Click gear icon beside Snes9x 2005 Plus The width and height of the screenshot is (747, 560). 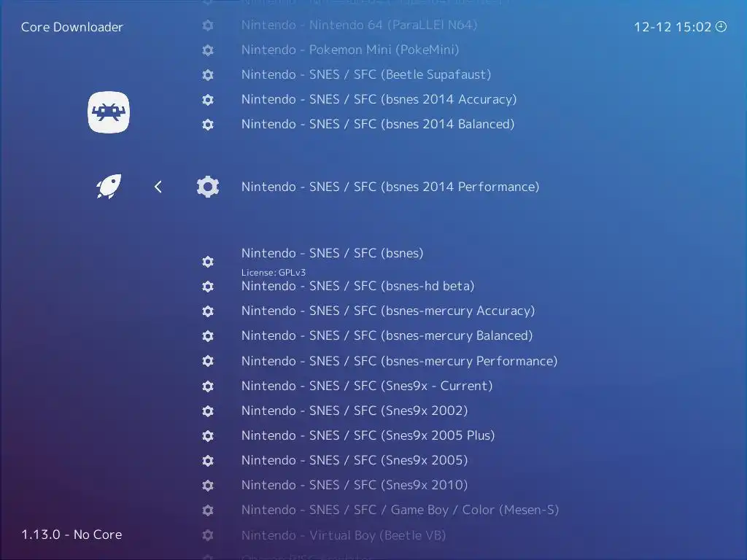point(208,435)
